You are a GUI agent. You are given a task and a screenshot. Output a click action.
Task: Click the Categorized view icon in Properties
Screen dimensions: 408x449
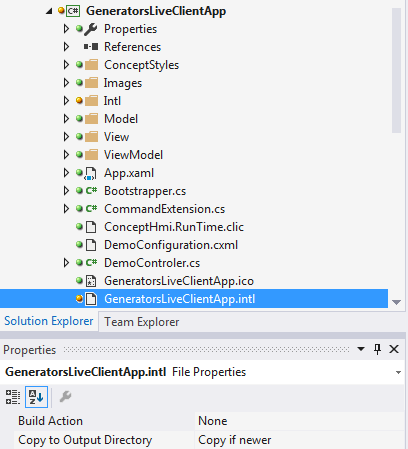[x=13, y=397]
